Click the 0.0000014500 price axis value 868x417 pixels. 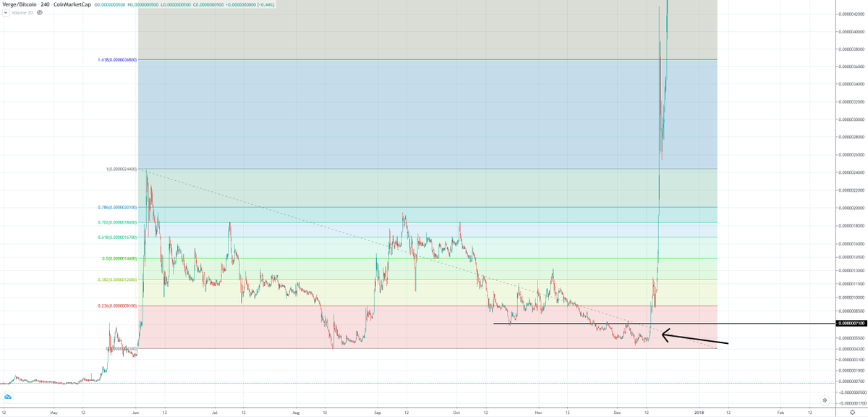click(x=851, y=256)
